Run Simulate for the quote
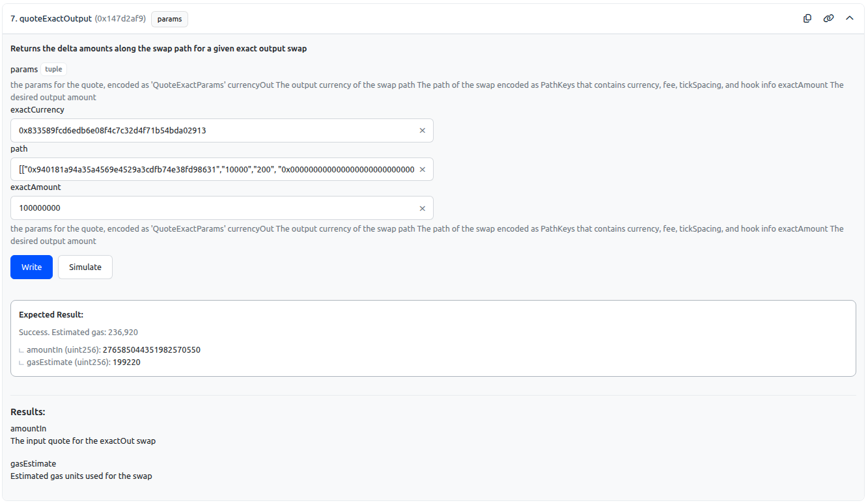The image size is (868, 503). tap(85, 267)
